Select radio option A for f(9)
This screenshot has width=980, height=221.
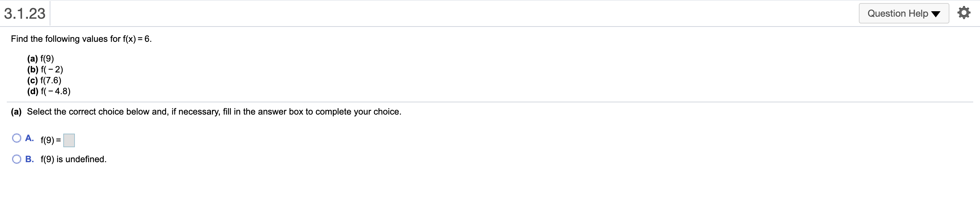coord(16,138)
